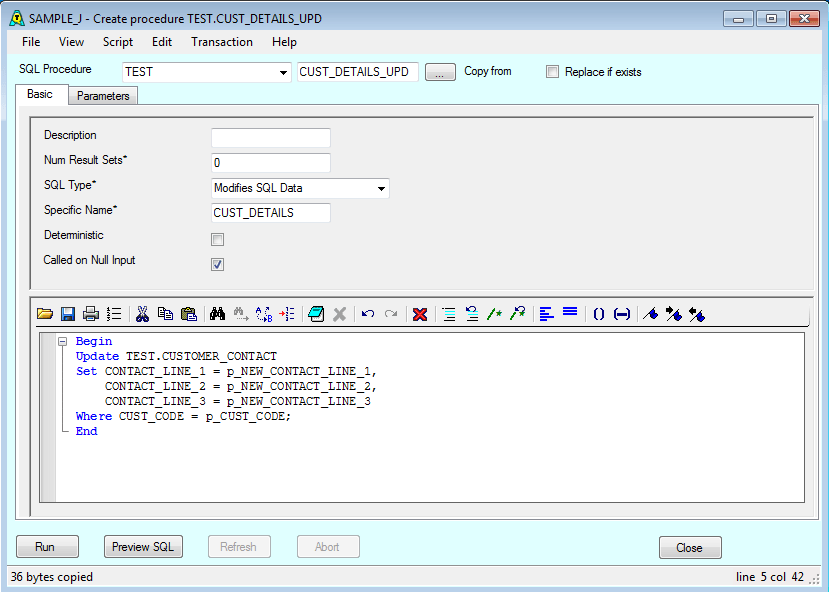The height and width of the screenshot is (592, 829).
Task: Click the Update TEST.CUSTOMER_CONTACT line
Action: pyautogui.click(x=176, y=356)
